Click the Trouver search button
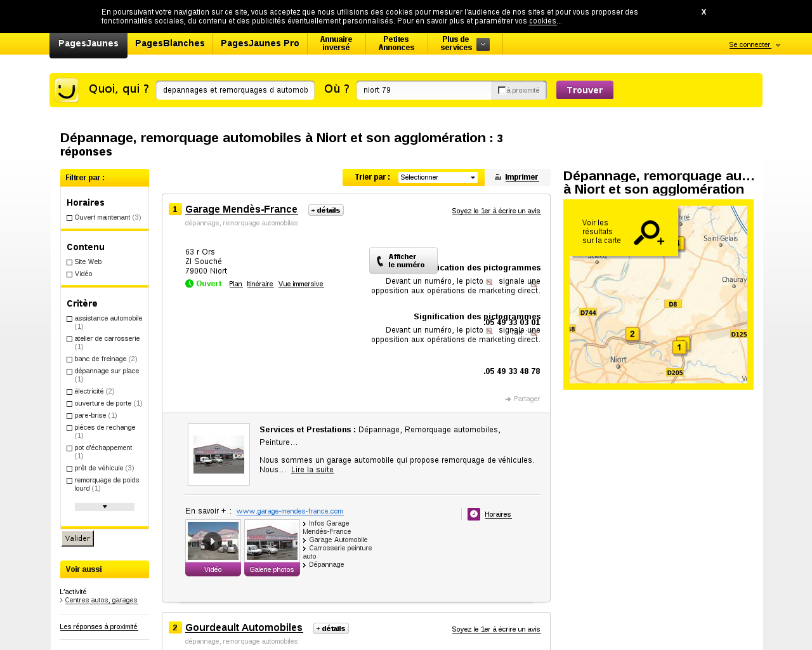812x650 pixels. click(585, 90)
